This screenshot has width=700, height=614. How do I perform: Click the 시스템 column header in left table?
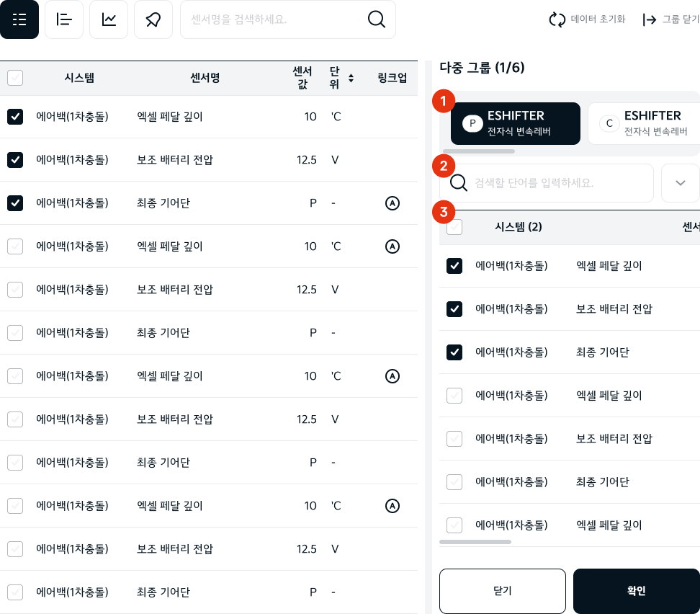[x=79, y=78]
